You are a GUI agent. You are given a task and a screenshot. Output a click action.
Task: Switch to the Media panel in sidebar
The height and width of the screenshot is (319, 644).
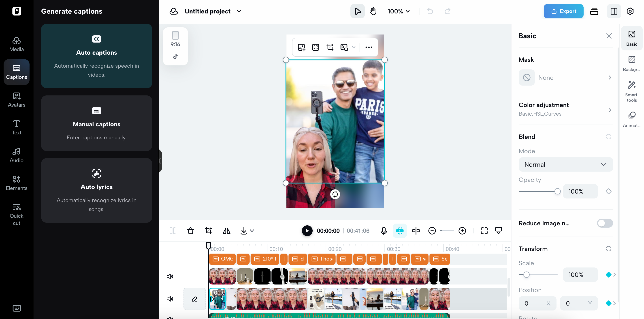[16, 44]
